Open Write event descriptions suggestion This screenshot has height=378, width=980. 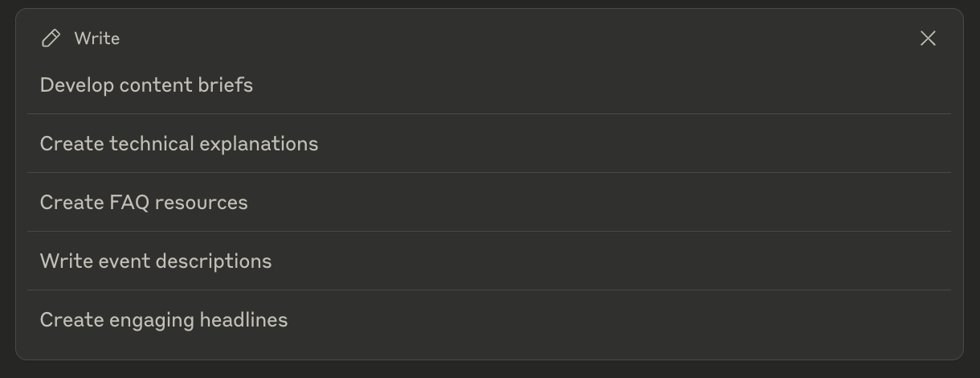[489, 261]
